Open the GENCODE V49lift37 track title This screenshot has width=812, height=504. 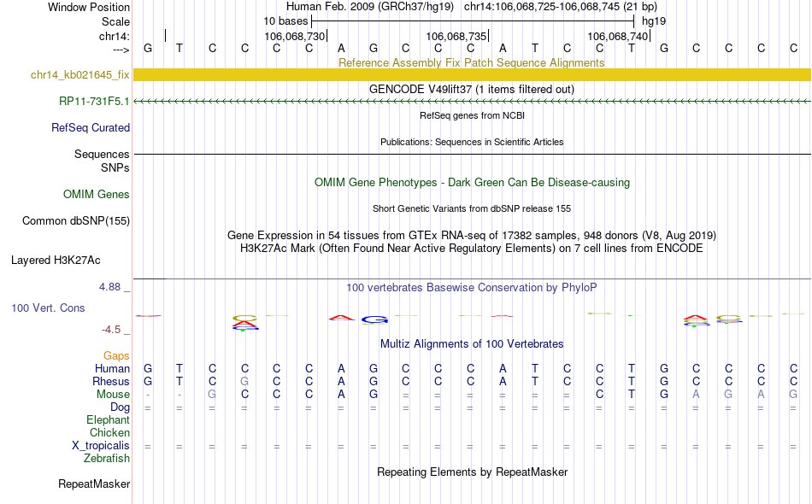(471, 89)
